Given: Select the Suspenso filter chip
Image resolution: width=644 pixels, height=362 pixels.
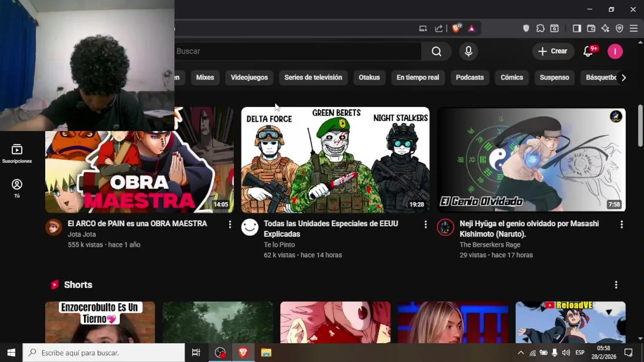Looking at the screenshot, I should pos(555,77).
